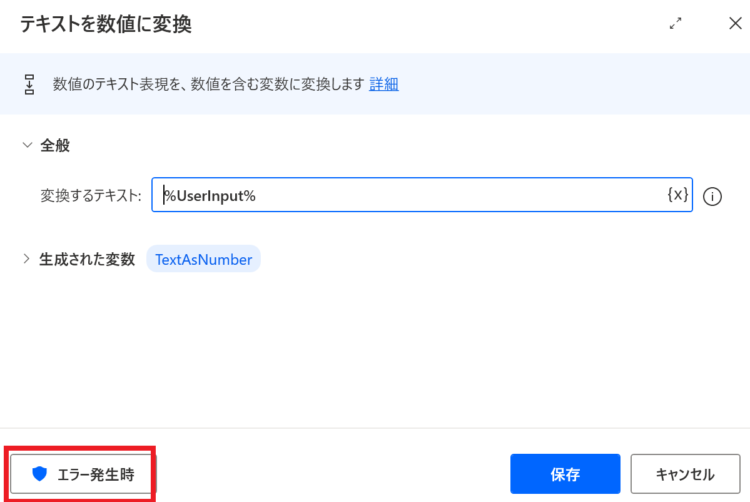
Task: Close the テキストを数値に変換 dialog
Action: 735,23
